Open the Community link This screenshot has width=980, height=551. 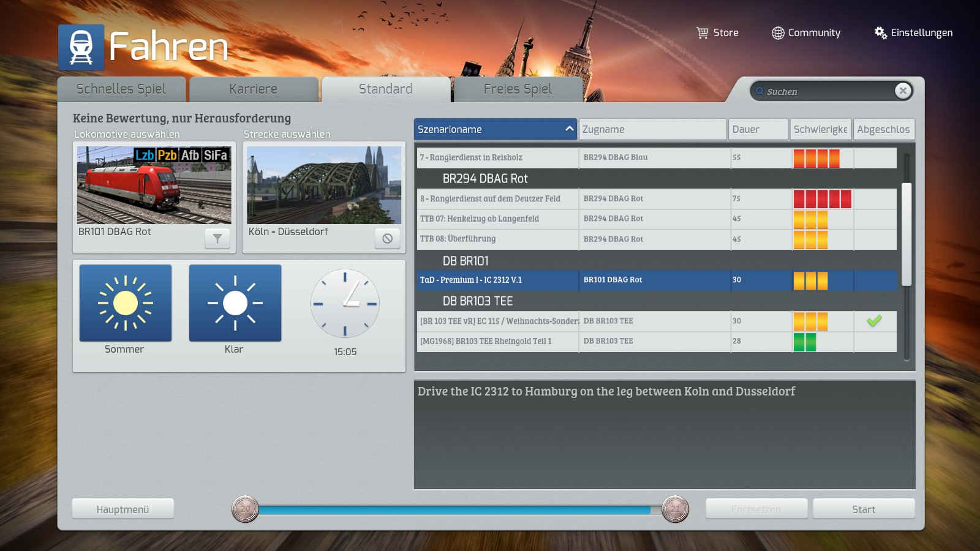point(814,33)
